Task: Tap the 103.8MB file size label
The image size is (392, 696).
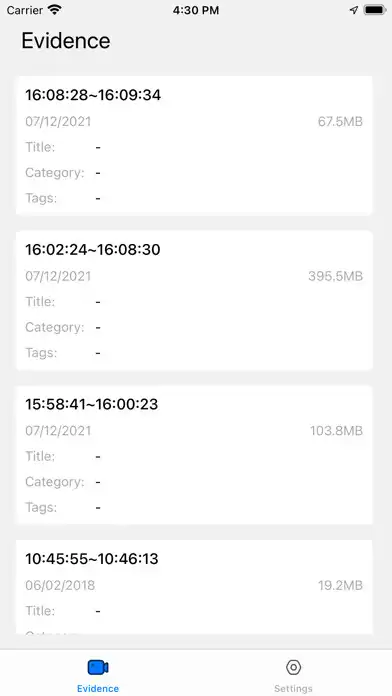Action: coord(337,431)
